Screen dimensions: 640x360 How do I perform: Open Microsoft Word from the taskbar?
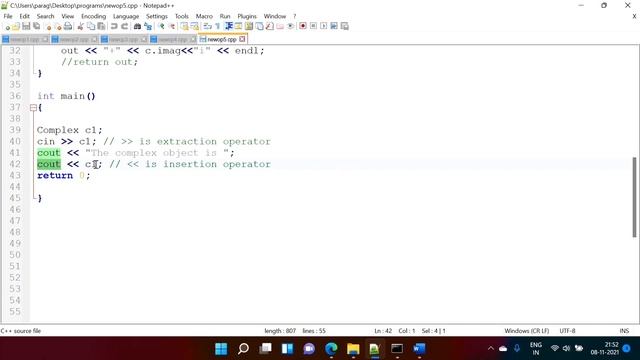coord(419,349)
